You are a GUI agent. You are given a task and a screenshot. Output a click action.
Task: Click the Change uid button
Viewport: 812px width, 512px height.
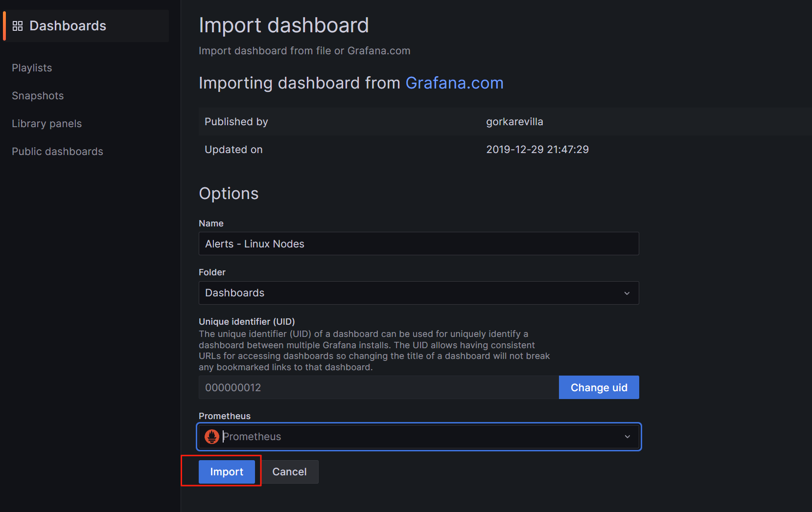(599, 387)
